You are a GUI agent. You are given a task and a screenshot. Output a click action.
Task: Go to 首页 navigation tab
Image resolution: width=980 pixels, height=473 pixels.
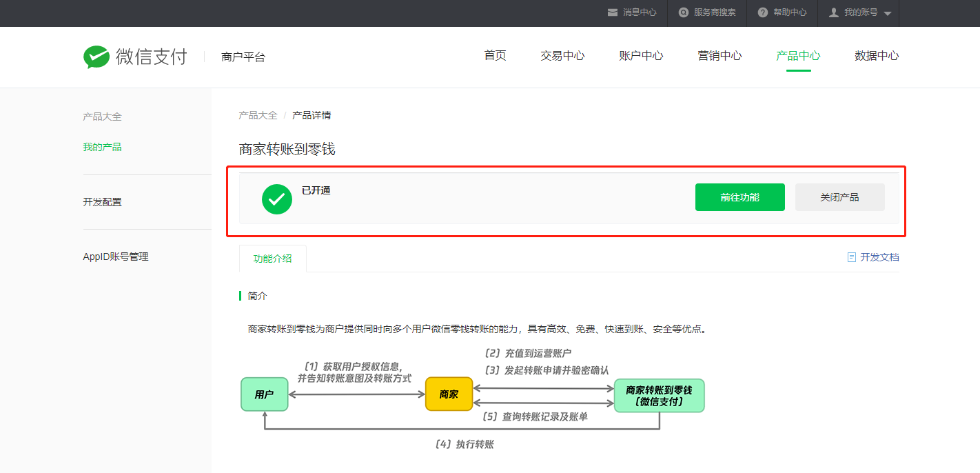(x=496, y=56)
